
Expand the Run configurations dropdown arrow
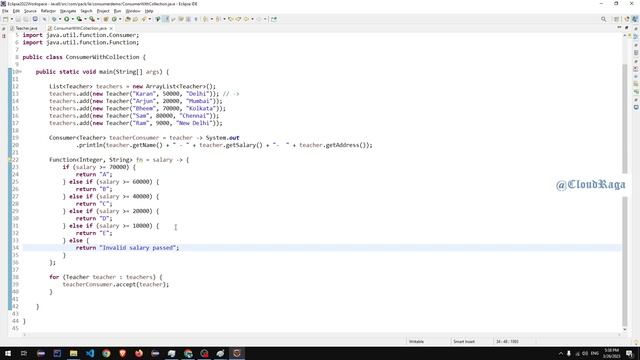pyautogui.click(x=73, y=19)
